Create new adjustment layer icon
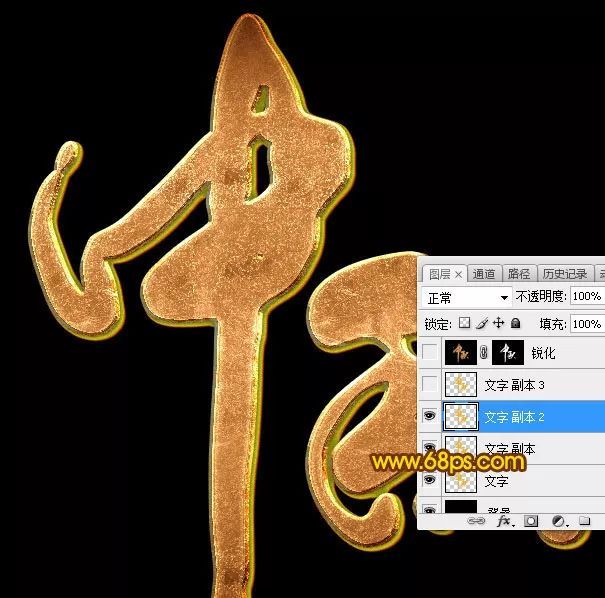This screenshot has height=598, width=605. point(559,521)
